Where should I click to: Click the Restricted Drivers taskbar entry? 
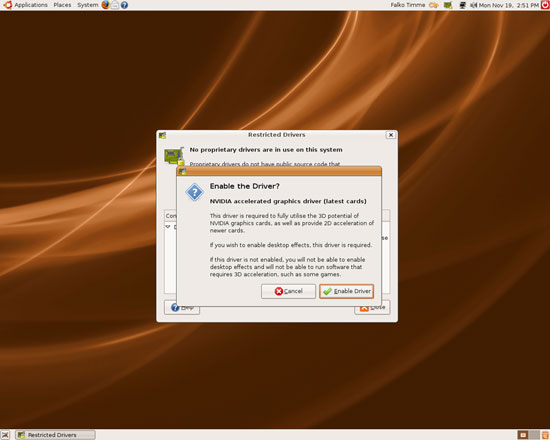click(x=56, y=435)
